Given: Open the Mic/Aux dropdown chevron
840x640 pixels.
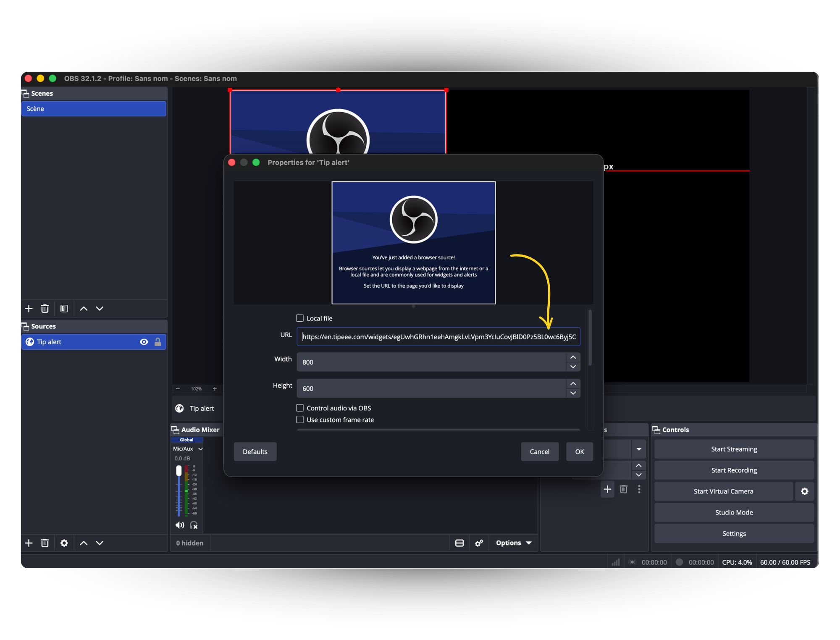Looking at the screenshot, I should coord(201,449).
